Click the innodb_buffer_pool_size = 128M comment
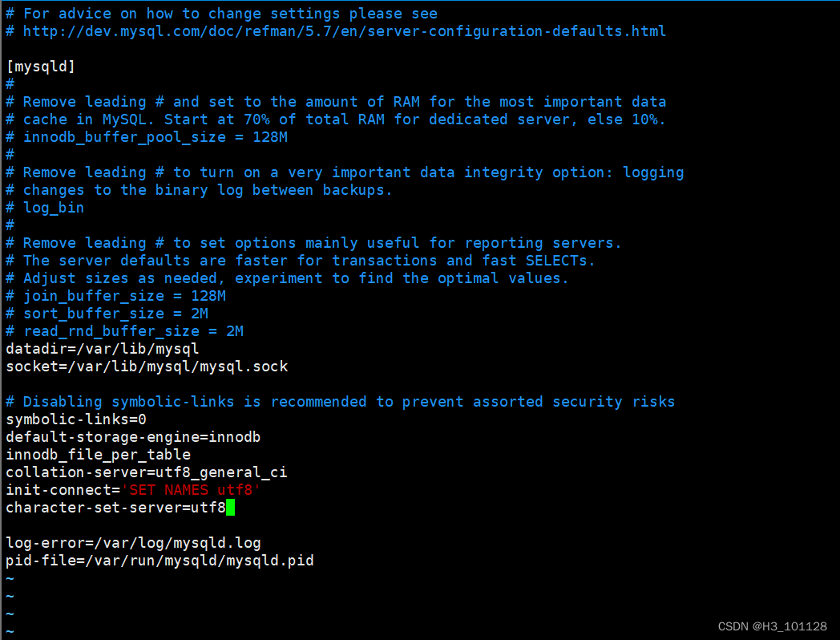This screenshot has height=640, width=840. pyautogui.click(x=147, y=137)
